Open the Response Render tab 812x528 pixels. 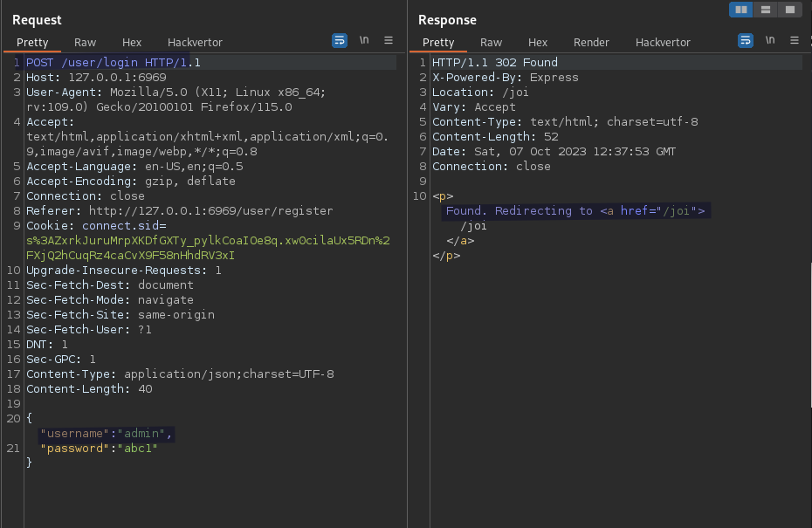tap(591, 43)
